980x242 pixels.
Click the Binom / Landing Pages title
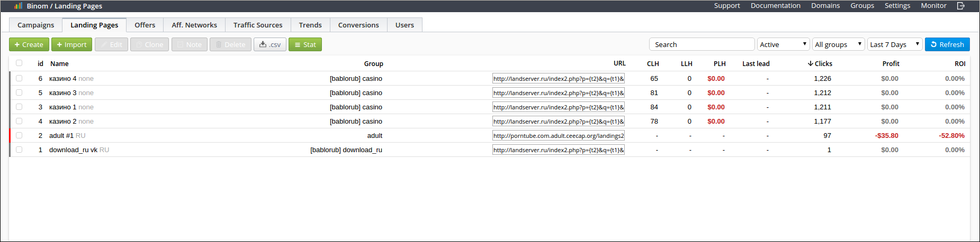(65, 6)
